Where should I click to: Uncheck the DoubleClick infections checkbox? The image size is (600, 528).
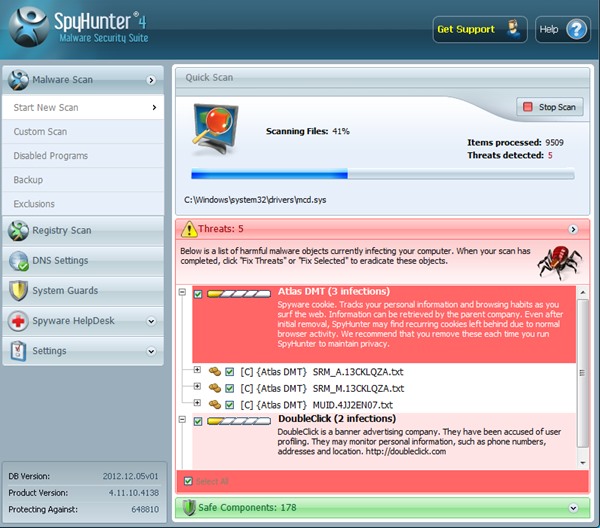(199, 421)
